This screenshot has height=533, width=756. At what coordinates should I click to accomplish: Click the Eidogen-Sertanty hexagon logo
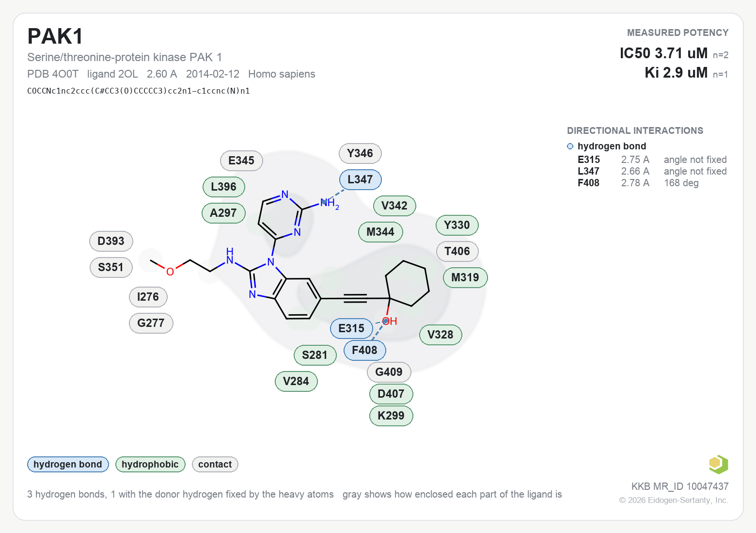(x=718, y=464)
